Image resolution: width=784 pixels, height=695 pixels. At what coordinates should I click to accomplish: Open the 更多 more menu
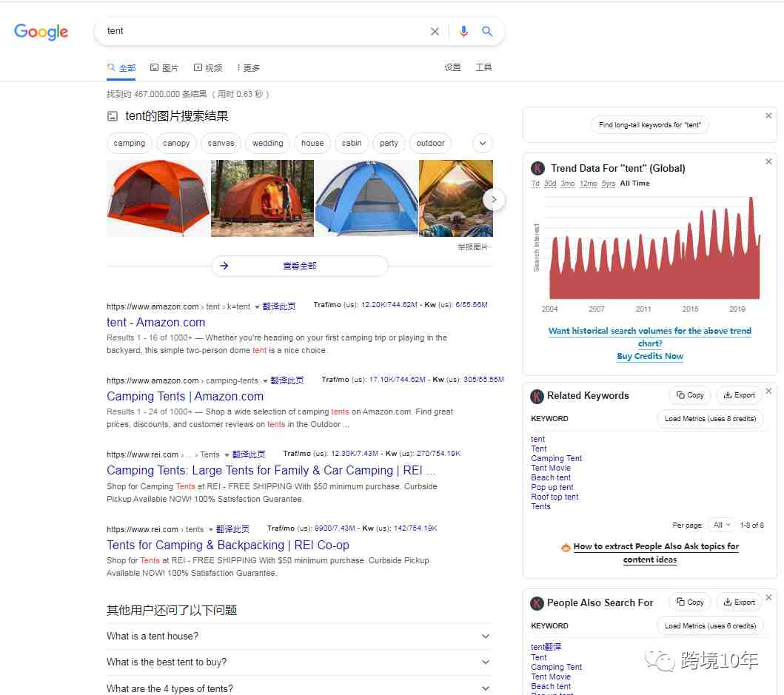[x=249, y=68]
